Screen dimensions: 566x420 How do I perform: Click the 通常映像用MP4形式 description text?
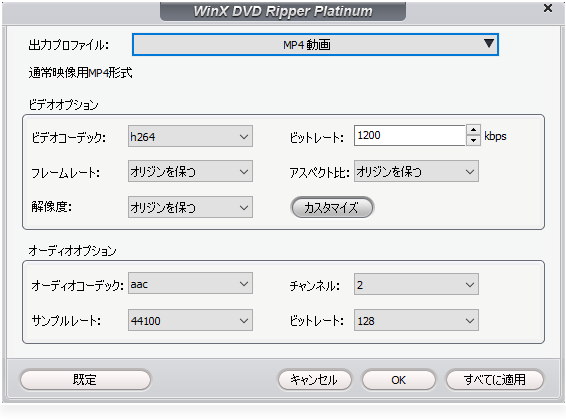80,73
